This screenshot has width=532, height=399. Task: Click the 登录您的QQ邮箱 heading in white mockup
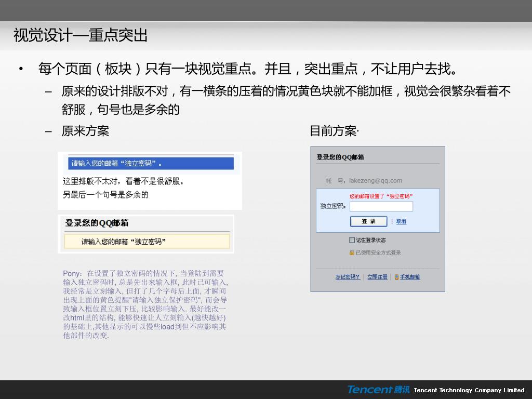click(x=97, y=223)
